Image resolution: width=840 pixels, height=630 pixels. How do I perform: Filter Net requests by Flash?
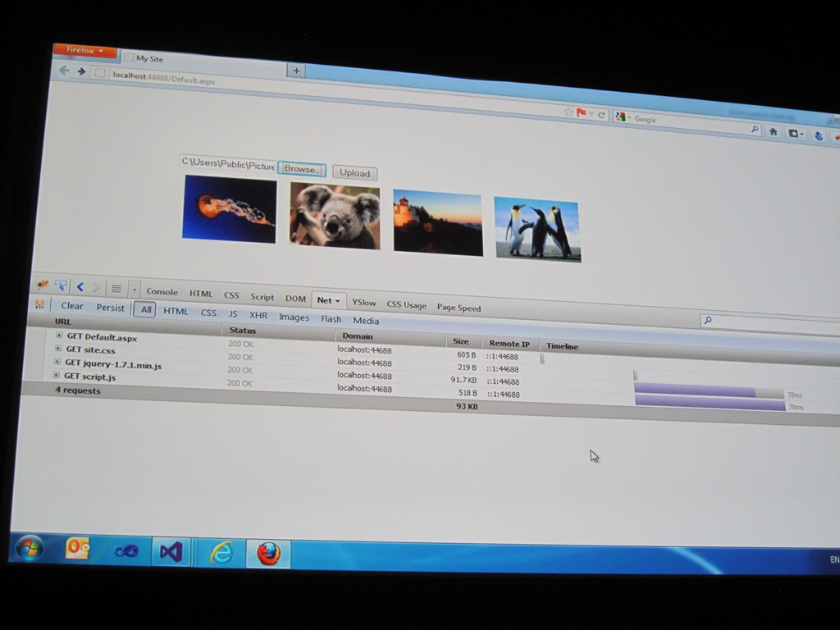coord(331,319)
